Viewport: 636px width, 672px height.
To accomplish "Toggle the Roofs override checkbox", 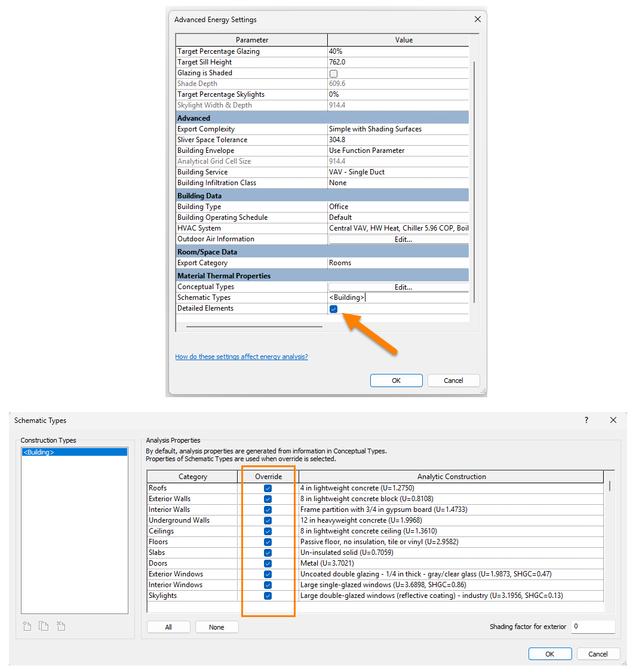I will click(x=268, y=488).
